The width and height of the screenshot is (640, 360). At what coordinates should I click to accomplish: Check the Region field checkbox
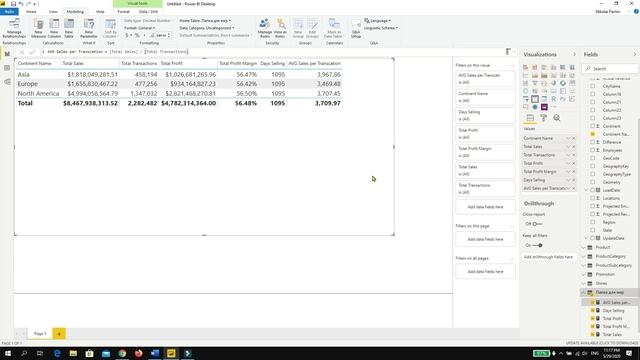[593, 222]
